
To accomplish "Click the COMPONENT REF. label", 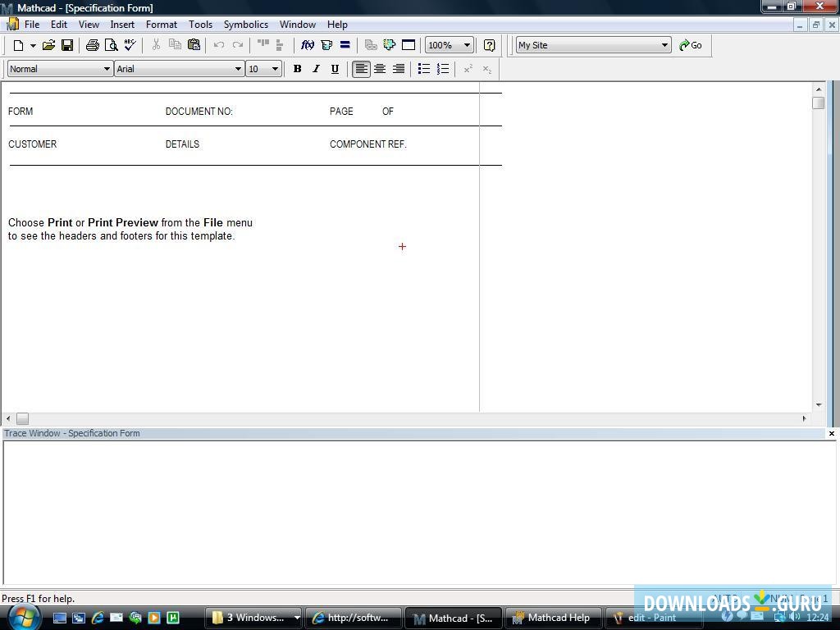I will point(368,144).
